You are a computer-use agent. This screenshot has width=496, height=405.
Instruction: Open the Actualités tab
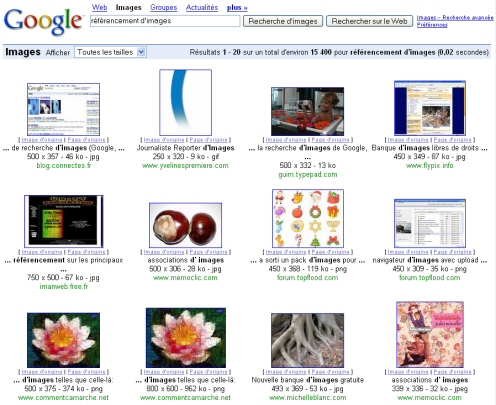pos(202,7)
